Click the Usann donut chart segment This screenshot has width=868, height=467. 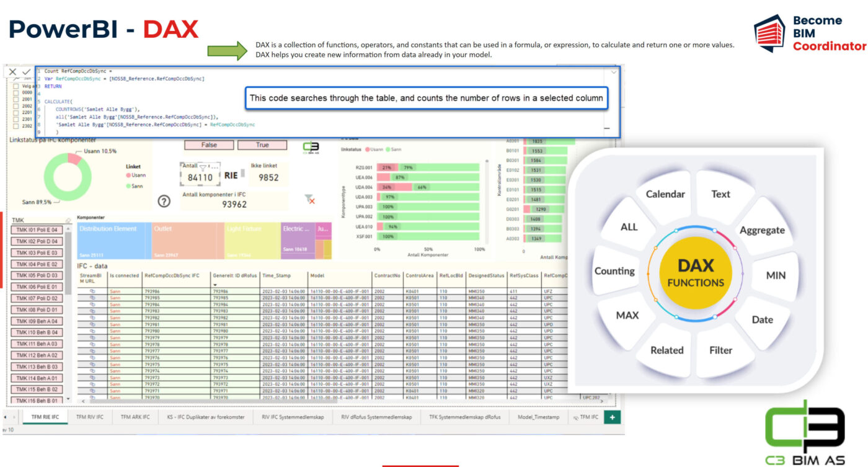[74, 159]
